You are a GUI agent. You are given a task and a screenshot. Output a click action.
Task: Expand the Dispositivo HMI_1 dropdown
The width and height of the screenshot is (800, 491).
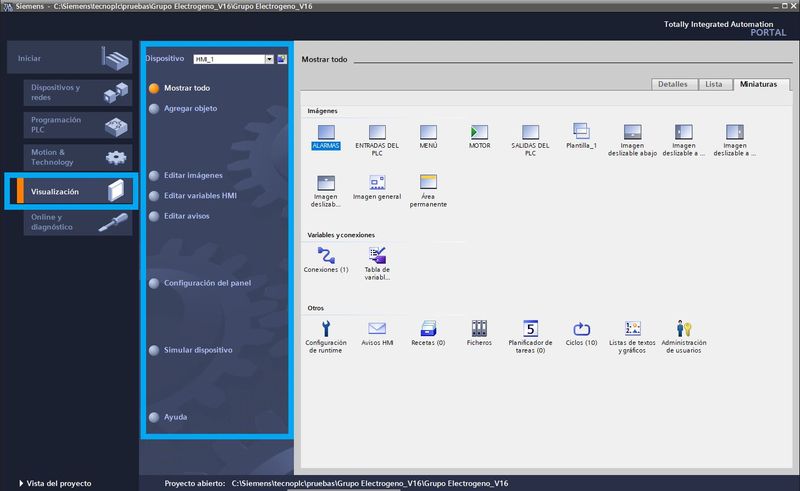(269, 59)
